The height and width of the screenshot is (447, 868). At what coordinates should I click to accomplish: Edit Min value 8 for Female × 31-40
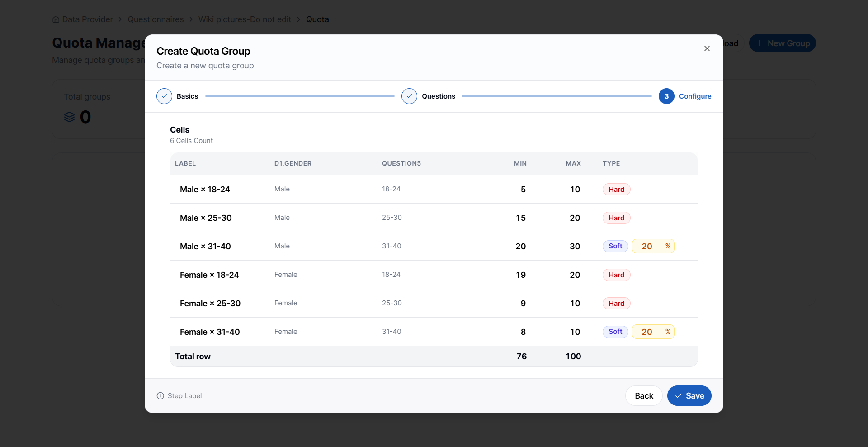tap(523, 332)
